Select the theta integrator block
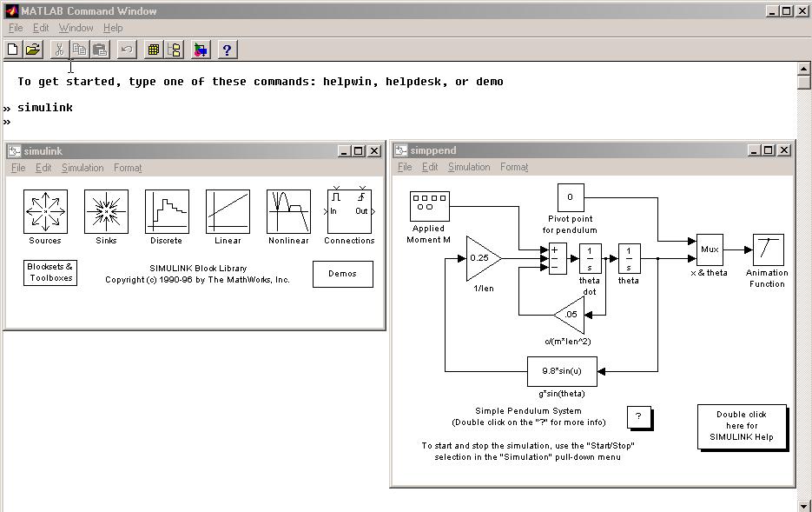812x512 pixels. [x=630, y=258]
